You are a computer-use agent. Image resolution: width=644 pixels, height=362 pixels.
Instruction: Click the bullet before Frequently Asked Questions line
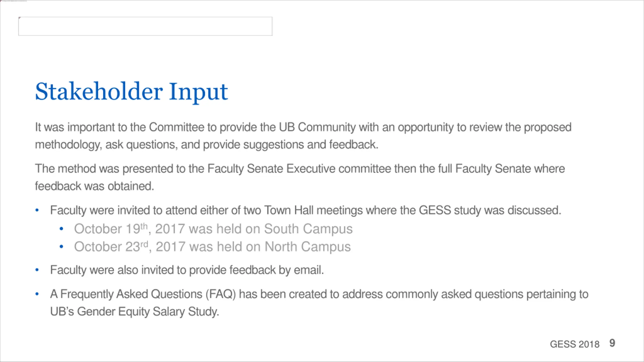(x=37, y=294)
